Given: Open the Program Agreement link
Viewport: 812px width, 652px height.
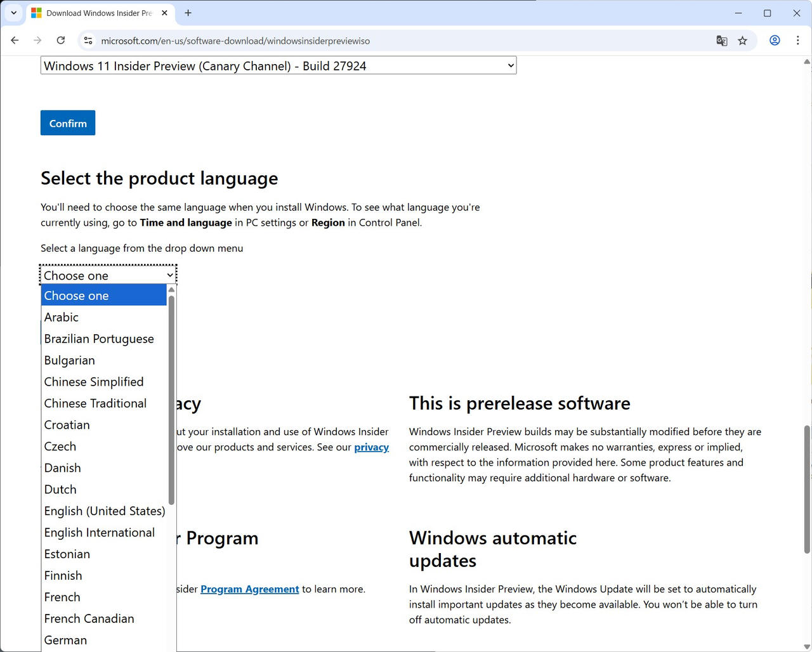Looking at the screenshot, I should (x=249, y=589).
